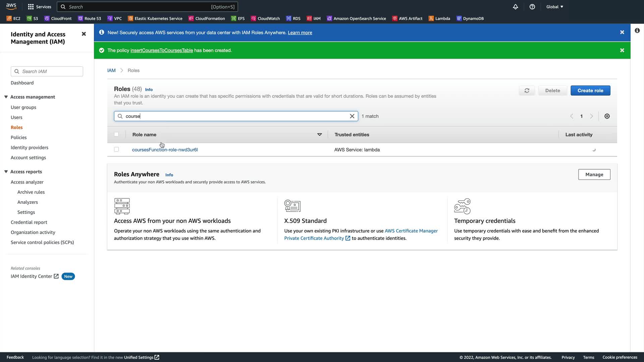The height and width of the screenshot is (362, 644).
Task: Click the help question mark icon
Action: coord(532,7)
